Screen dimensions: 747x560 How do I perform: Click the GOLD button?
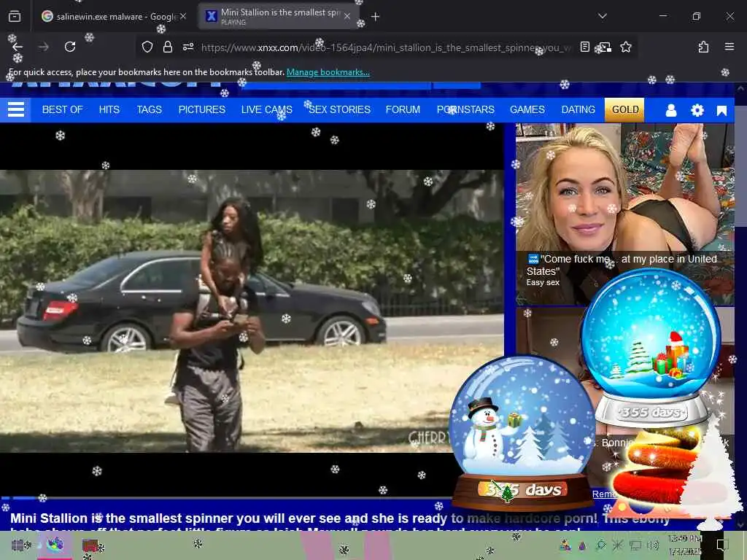click(624, 110)
